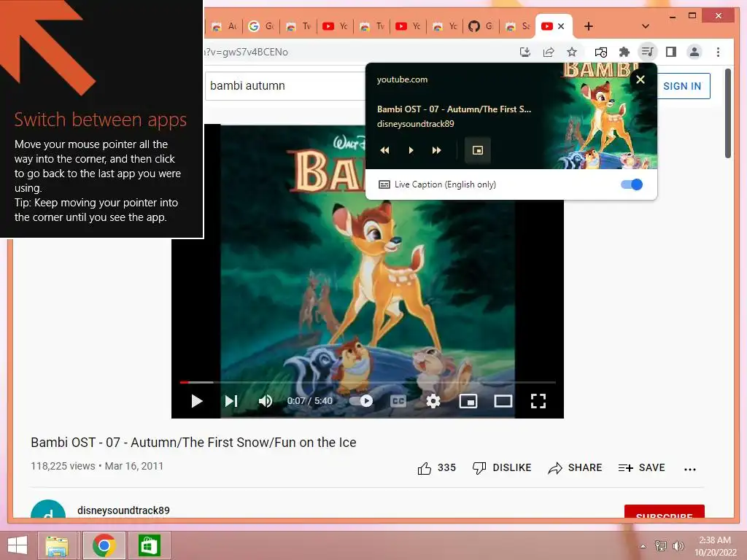
Task: Click the Bambi thumbnail in media popup
Action: (x=601, y=116)
